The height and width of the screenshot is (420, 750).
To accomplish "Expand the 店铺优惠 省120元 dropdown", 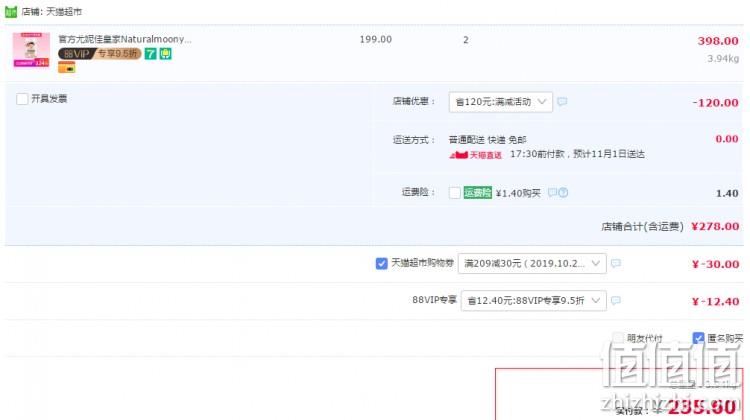I will (500, 102).
